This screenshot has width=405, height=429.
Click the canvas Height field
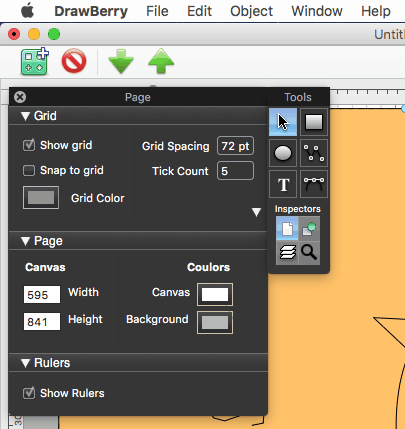click(42, 322)
